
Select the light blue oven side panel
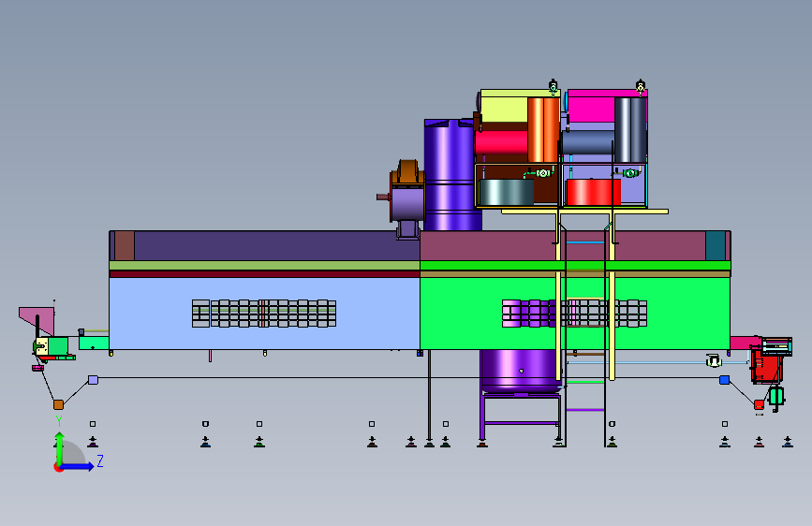click(265, 314)
